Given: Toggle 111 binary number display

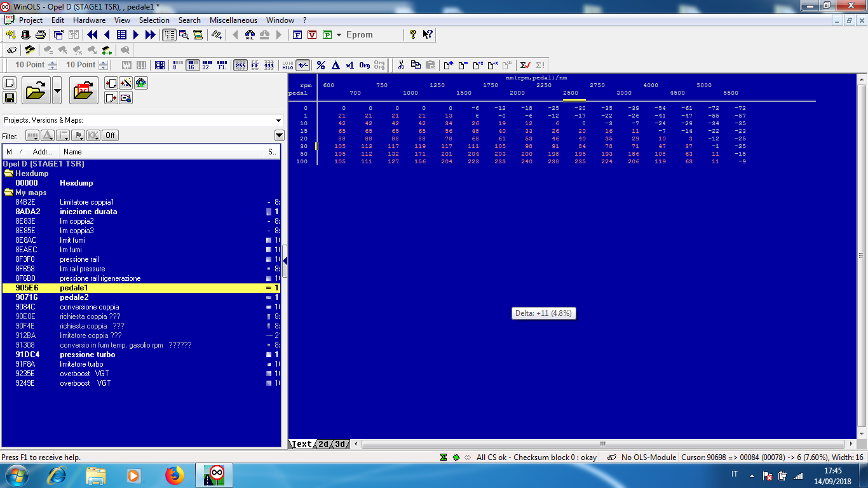Looking at the screenshot, I should tap(269, 65).
